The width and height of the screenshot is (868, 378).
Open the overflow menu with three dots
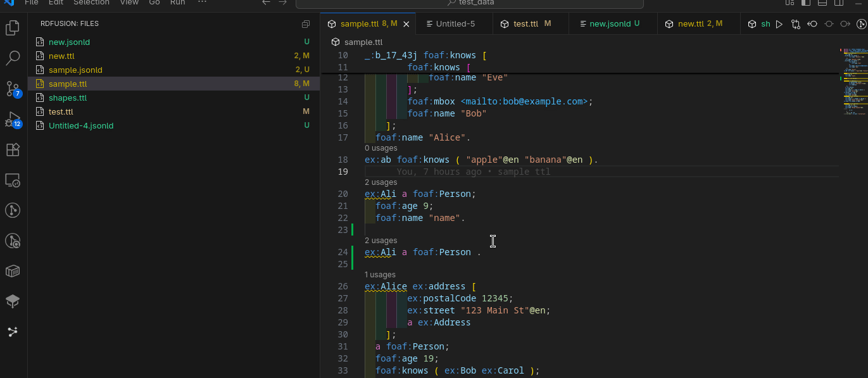click(x=202, y=3)
